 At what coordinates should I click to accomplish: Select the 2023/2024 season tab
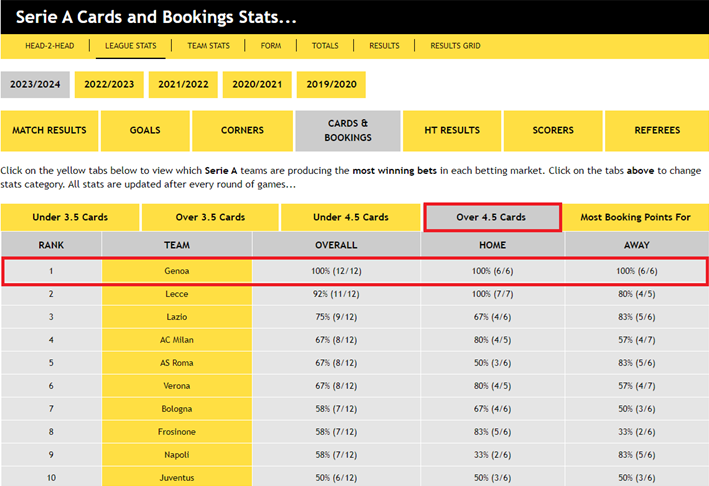pos(35,85)
